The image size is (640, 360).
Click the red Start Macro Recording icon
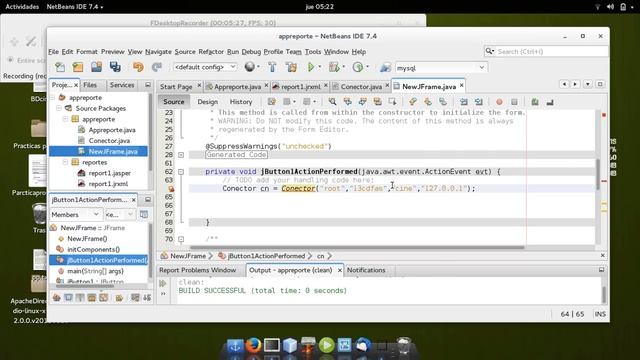coord(499,102)
